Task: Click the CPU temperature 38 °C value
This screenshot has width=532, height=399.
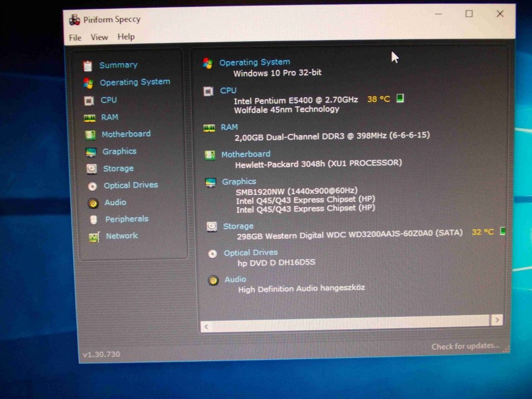Action: coord(378,99)
